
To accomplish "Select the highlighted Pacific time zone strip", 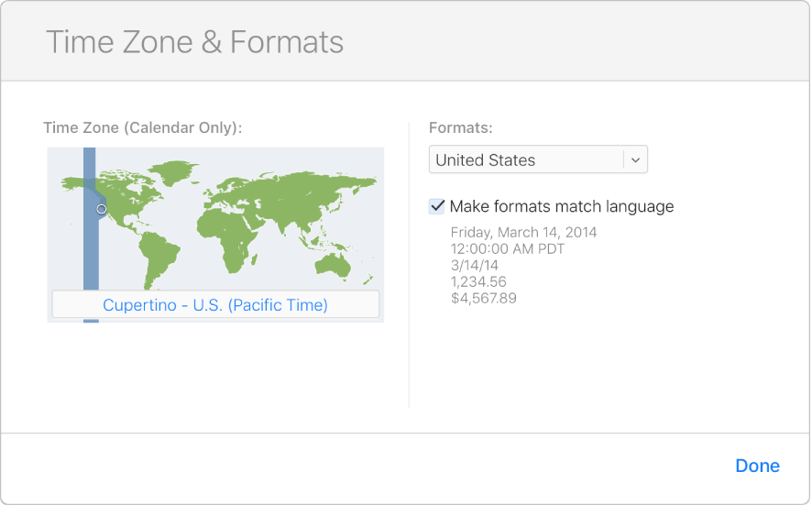I will point(89,247).
